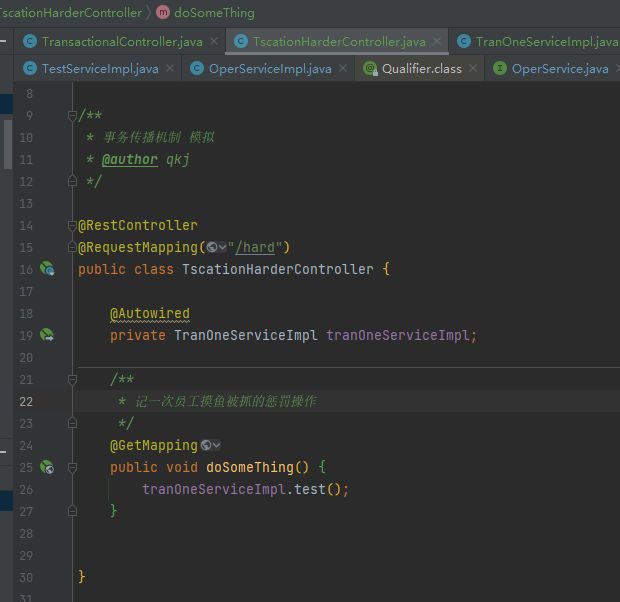
Task: Close the TransactionalController.java tab
Action: pyautogui.click(x=214, y=41)
